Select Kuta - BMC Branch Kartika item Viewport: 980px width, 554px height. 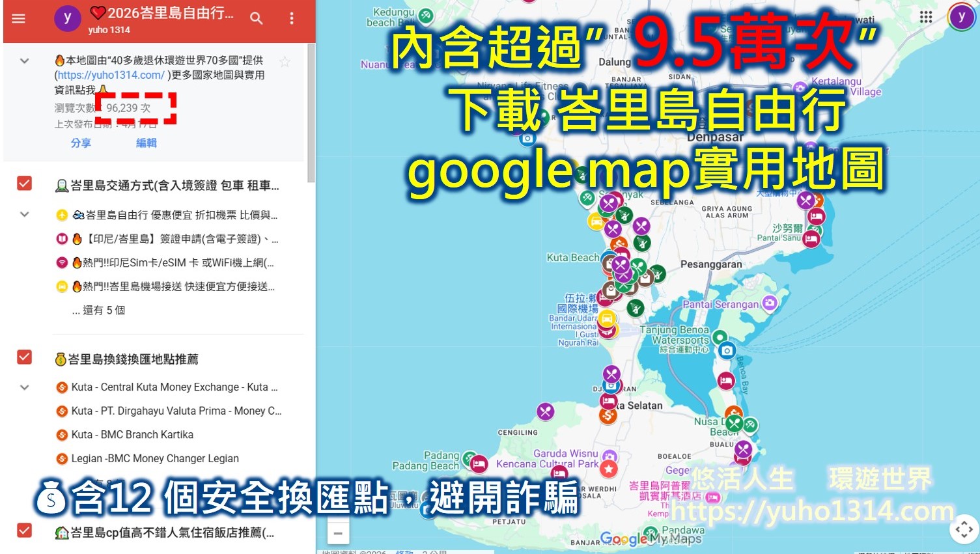125,435
